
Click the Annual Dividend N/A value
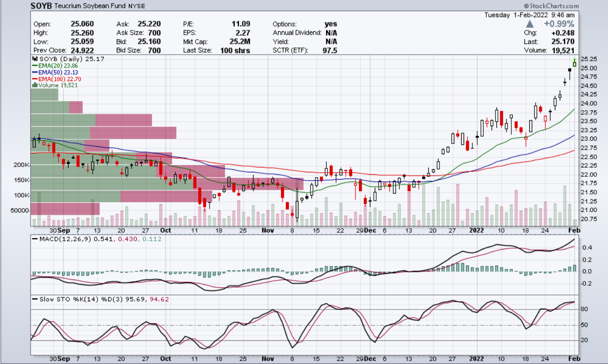[x=331, y=33]
